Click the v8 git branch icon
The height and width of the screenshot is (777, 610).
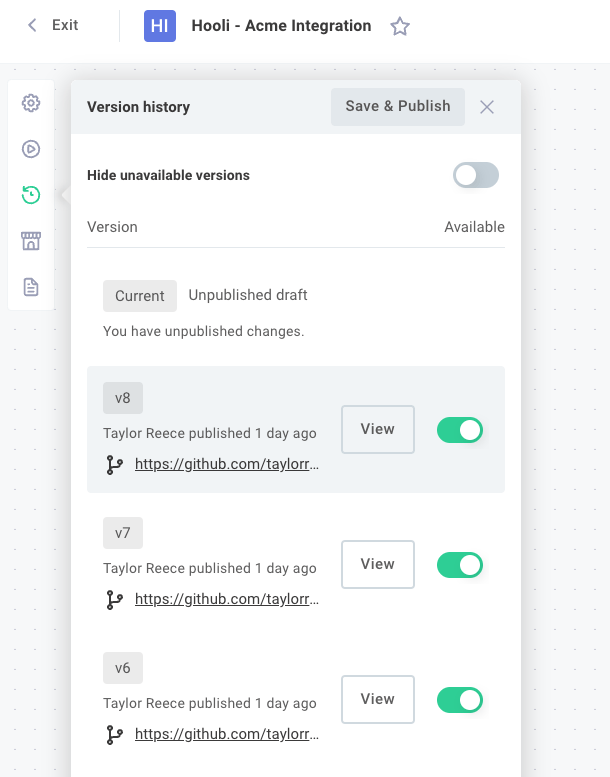[114, 465]
